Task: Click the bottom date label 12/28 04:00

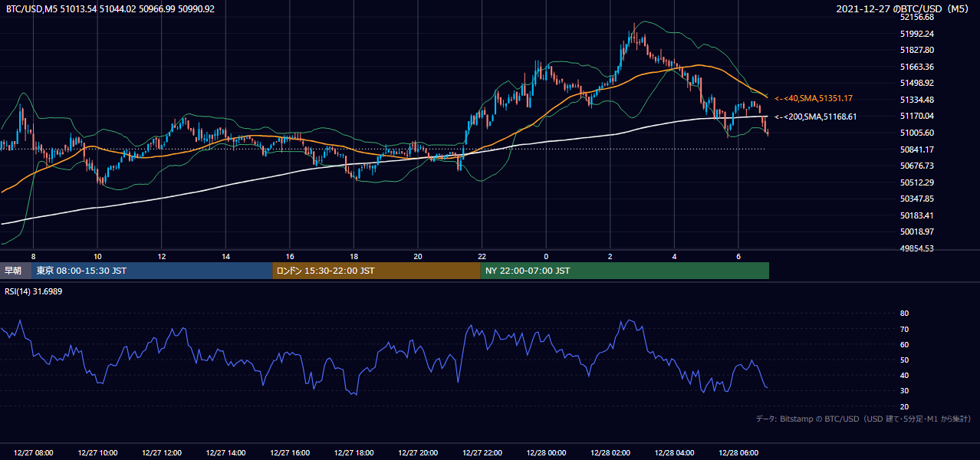Action: (674, 453)
